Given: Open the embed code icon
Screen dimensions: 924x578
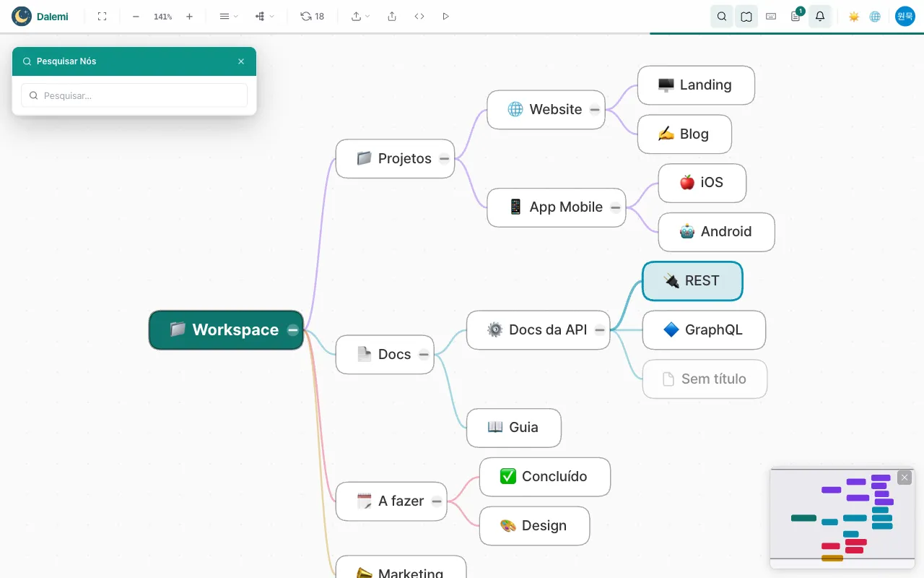Looking at the screenshot, I should pyautogui.click(x=419, y=16).
